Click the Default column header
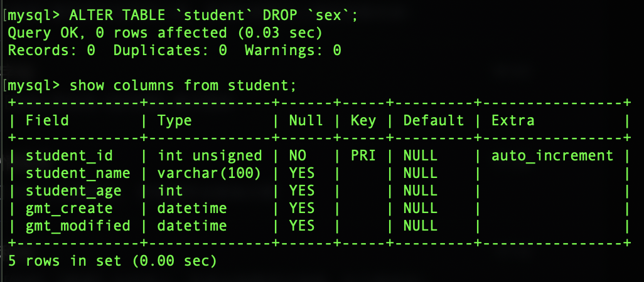644x282 pixels. click(433, 120)
